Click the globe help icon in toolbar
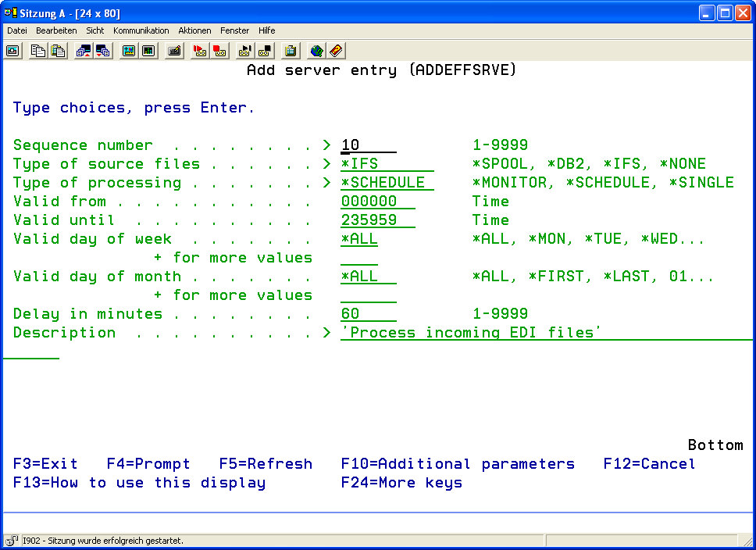Image resolution: width=756 pixels, height=550 pixels. [316, 51]
